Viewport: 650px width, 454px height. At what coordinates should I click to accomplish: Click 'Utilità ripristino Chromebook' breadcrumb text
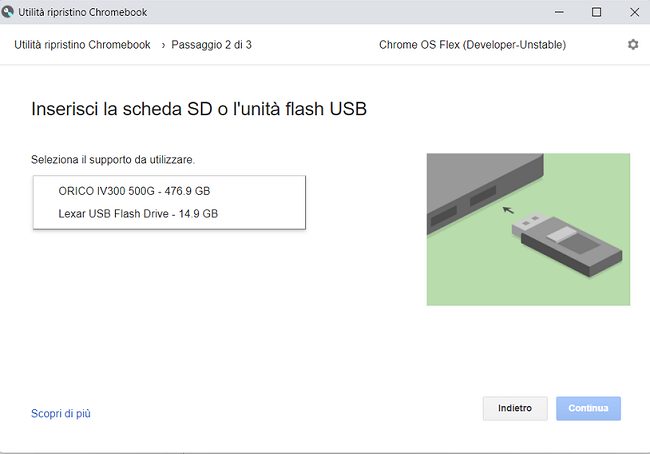[x=82, y=45]
